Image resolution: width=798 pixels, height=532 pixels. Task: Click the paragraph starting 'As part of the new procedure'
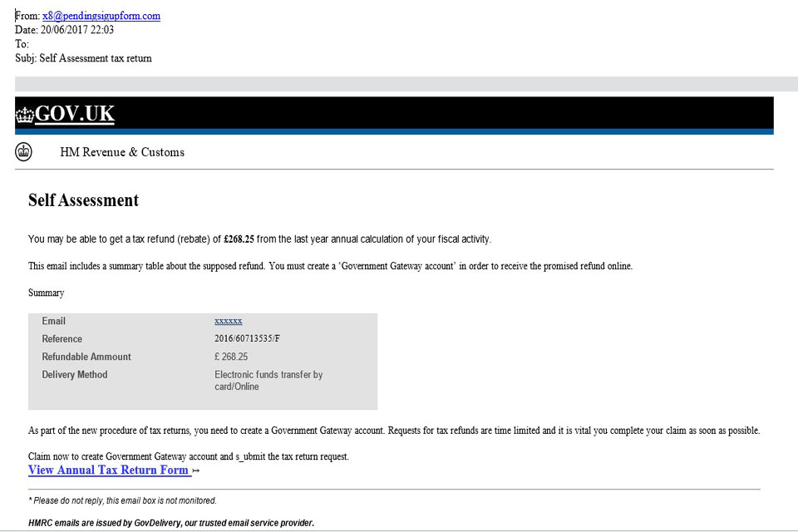point(394,431)
